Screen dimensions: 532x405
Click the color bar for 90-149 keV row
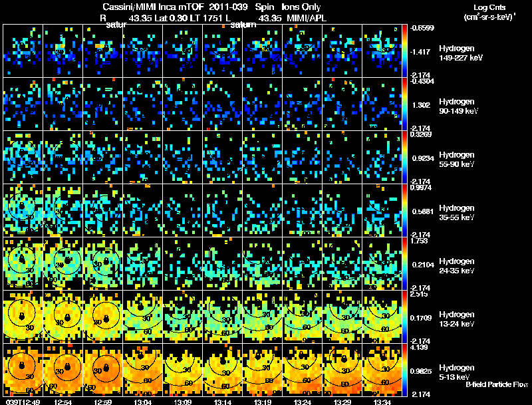[x=404, y=104]
